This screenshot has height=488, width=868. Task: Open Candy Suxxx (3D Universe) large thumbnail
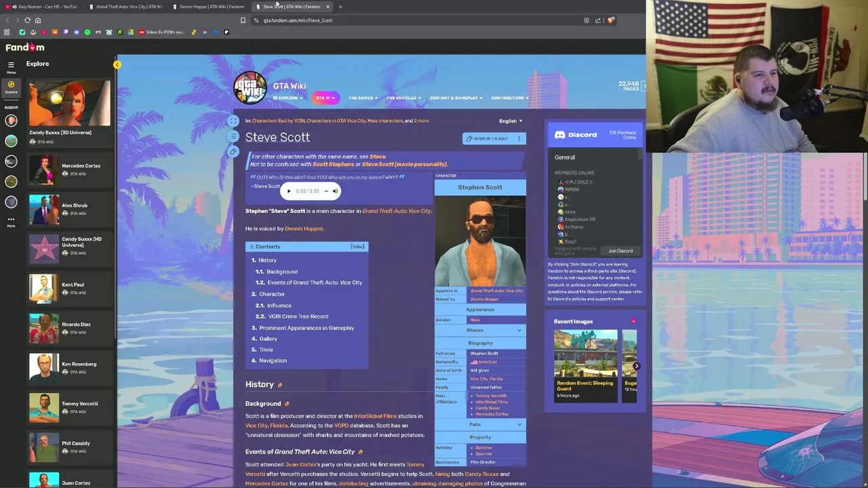click(x=69, y=103)
